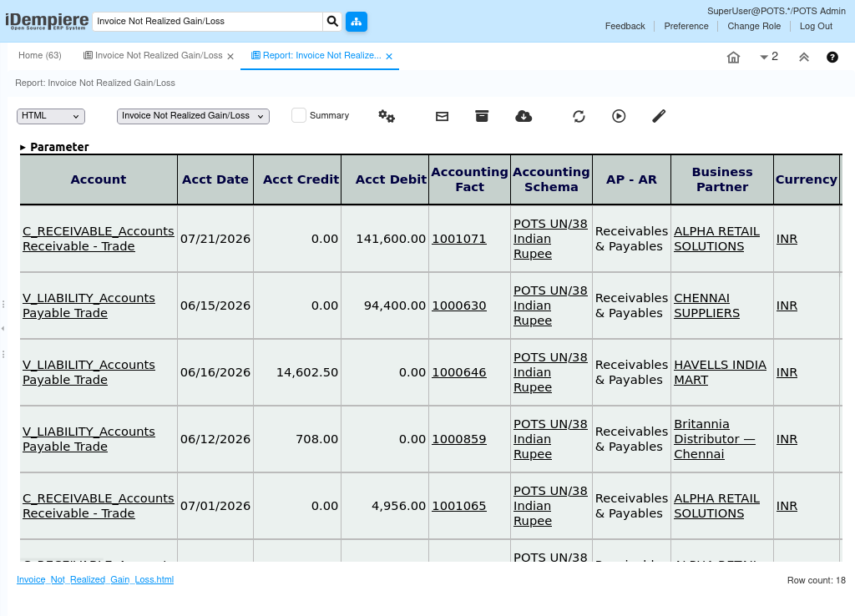Export report with cloud download icon
The image size is (855, 616).
pos(524,116)
